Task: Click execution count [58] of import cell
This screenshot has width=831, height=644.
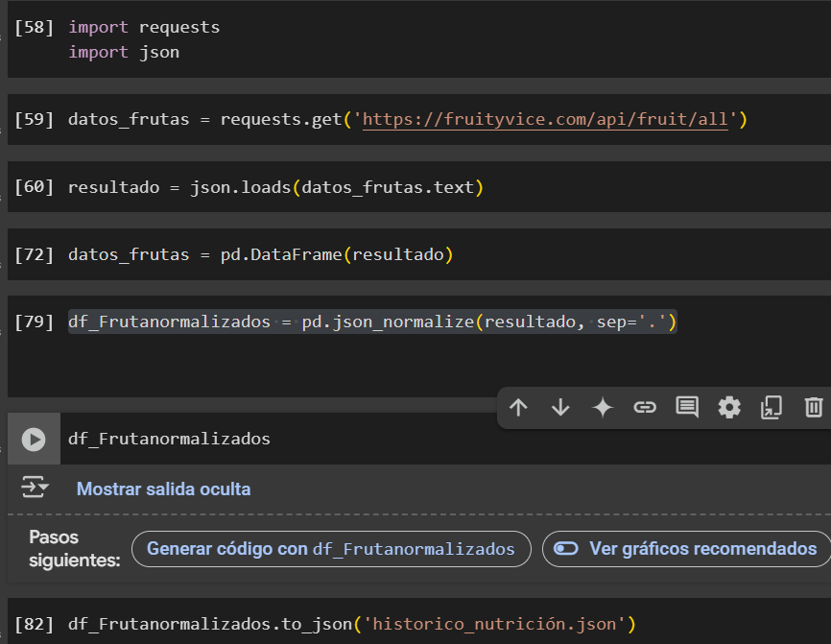Action: point(34,27)
